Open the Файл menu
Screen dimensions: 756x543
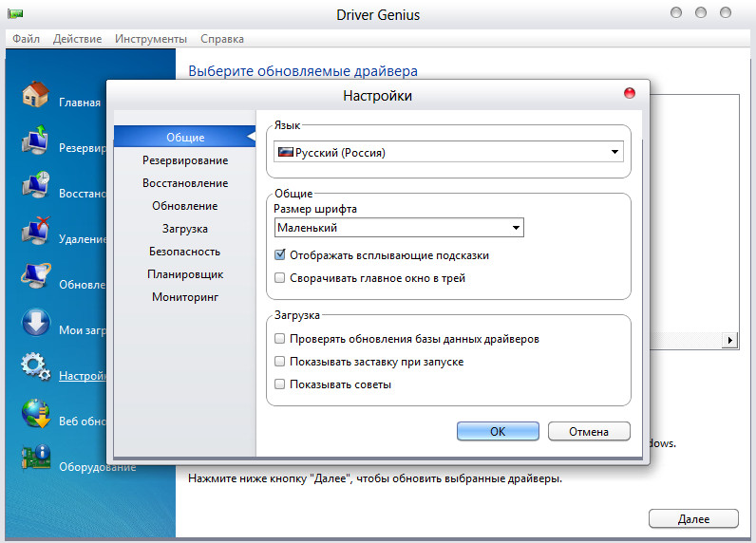click(26, 39)
